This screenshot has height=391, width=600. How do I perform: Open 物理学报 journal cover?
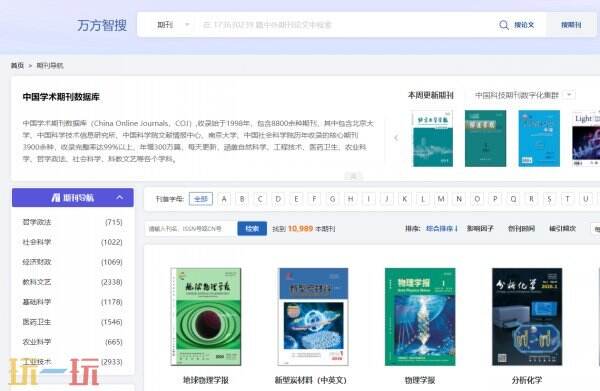[x=420, y=317]
